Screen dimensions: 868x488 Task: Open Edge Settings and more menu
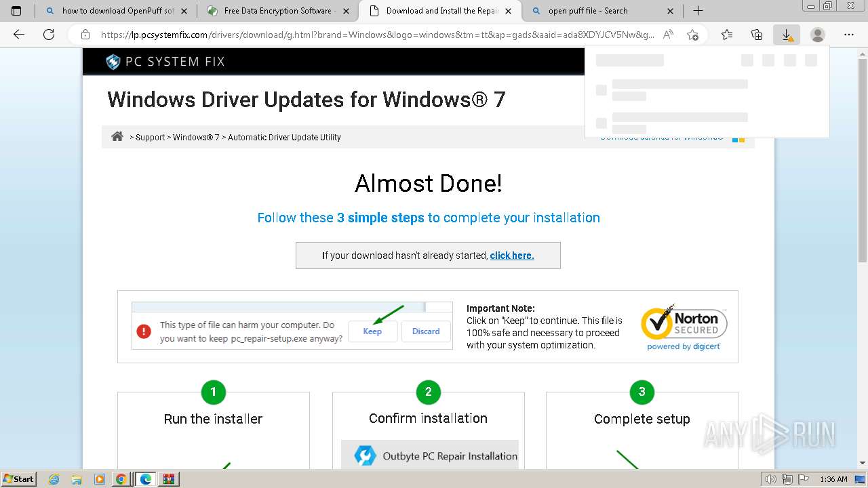coord(849,35)
